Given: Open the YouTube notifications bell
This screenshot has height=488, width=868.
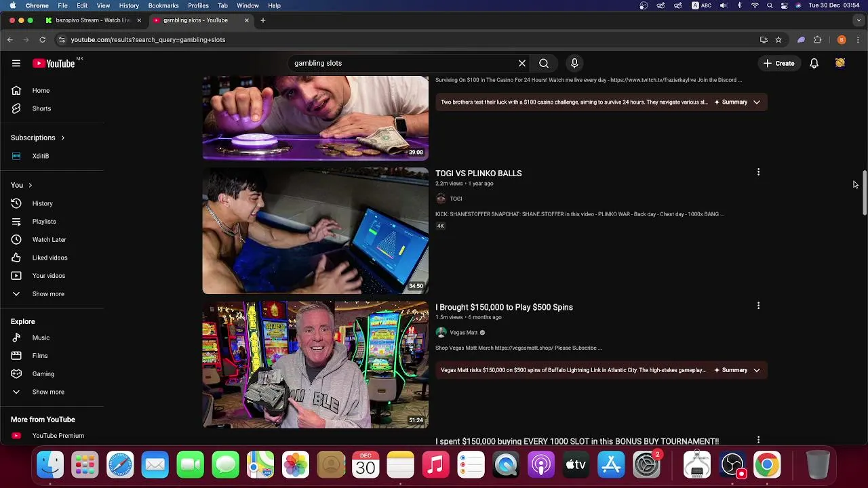Looking at the screenshot, I should pyautogui.click(x=814, y=63).
